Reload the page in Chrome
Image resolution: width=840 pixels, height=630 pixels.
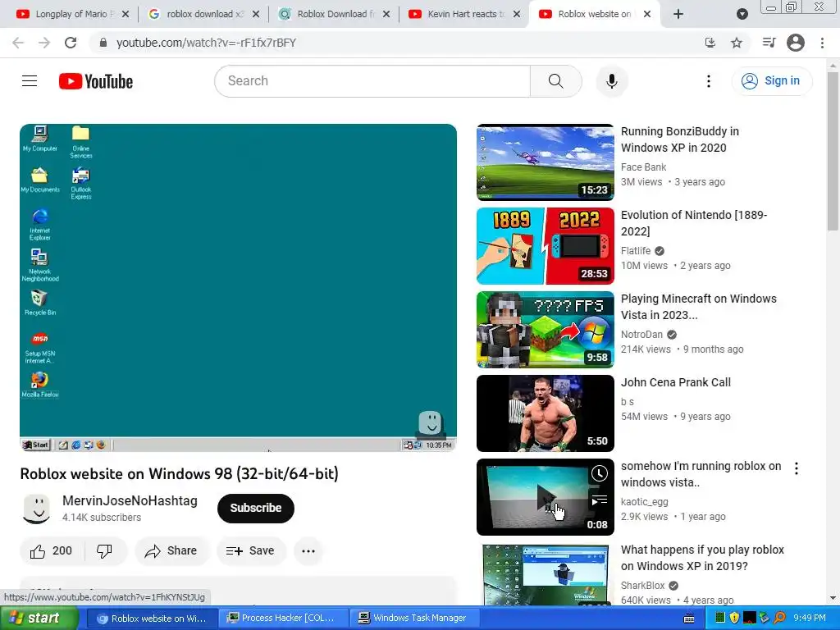tap(71, 43)
